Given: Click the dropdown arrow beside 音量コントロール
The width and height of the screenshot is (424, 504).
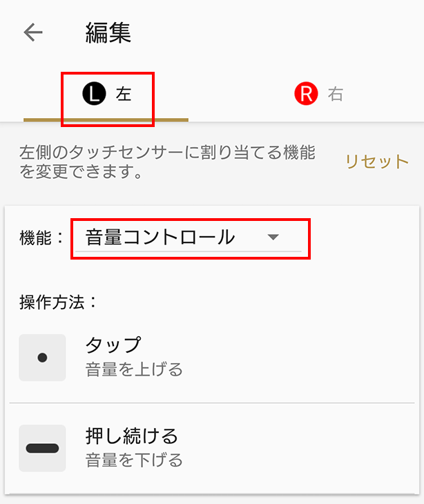Looking at the screenshot, I should tap(273, 238).
